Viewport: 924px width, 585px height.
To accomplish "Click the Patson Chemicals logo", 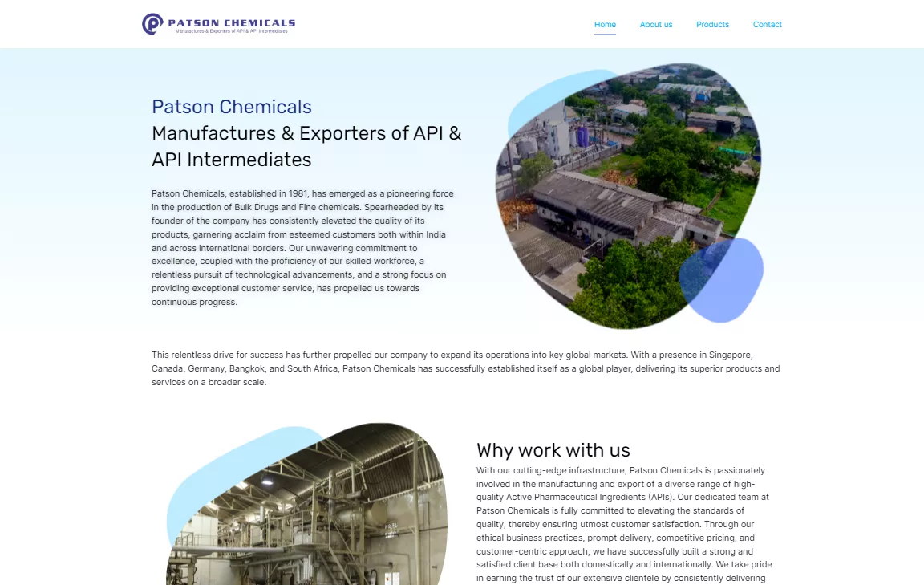I will (219, 24).
